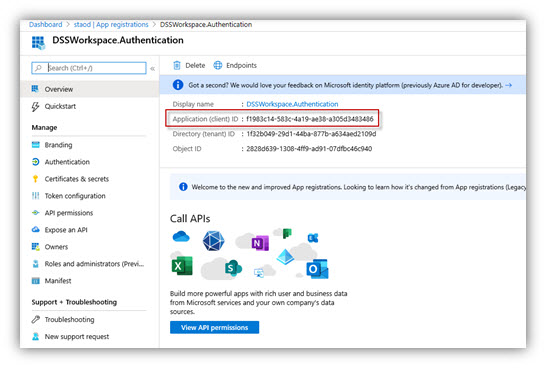Open the Authentication sidebar page
This screenshot has height=368, width=546.
click(x=67, y=162)
